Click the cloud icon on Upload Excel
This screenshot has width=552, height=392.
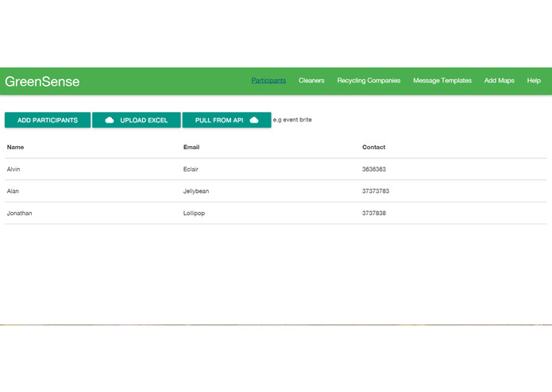pyautogui.click(x=110, y=121)
